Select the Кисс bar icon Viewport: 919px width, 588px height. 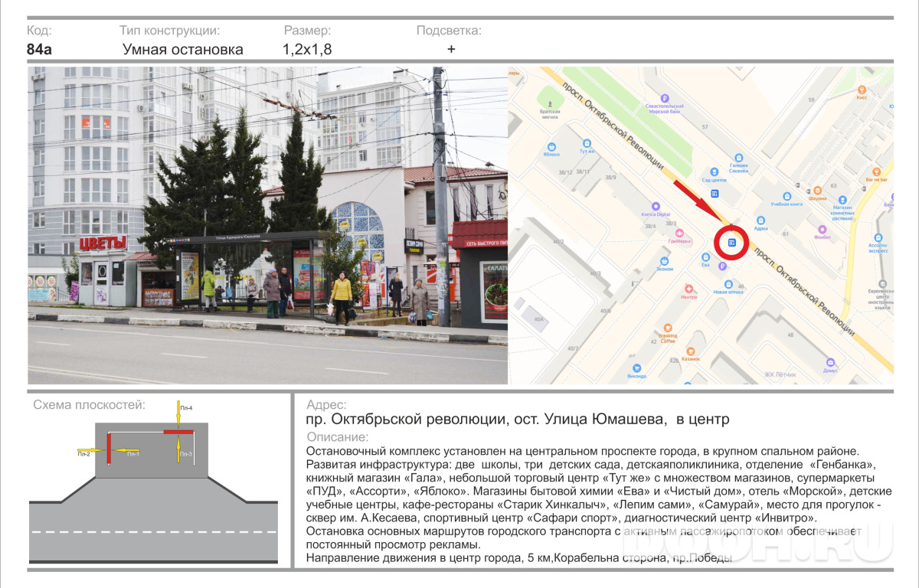862,90
